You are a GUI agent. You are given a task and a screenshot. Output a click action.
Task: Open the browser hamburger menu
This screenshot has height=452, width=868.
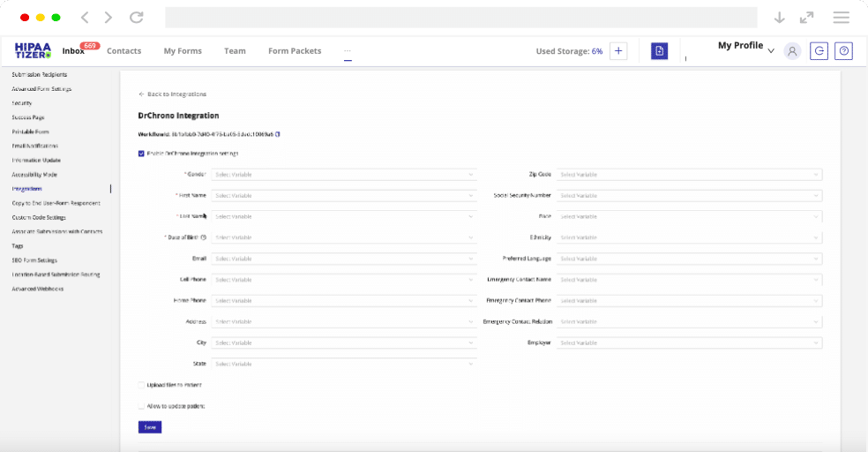pyautogui.click(x=841, y=17)
